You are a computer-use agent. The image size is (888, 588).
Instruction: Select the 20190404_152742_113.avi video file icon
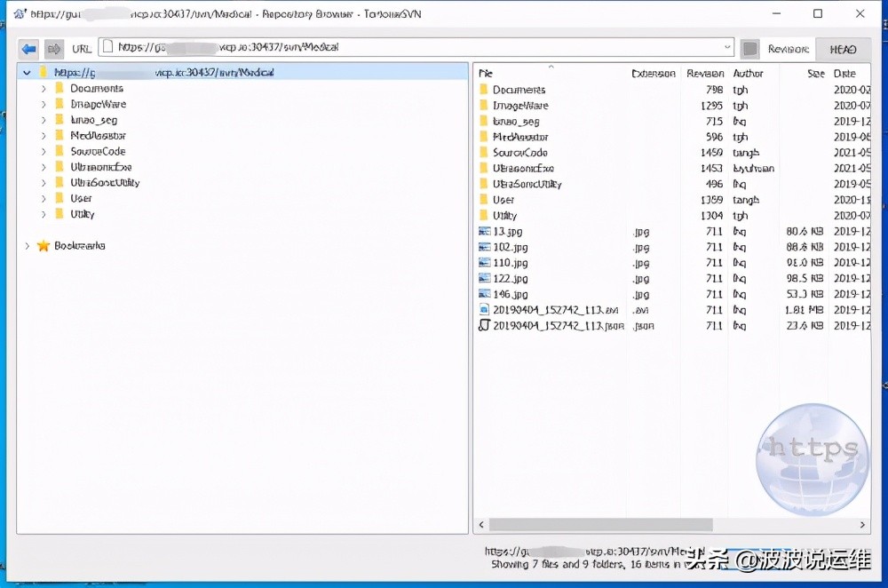pyautogui.click(x=484, y=309)
